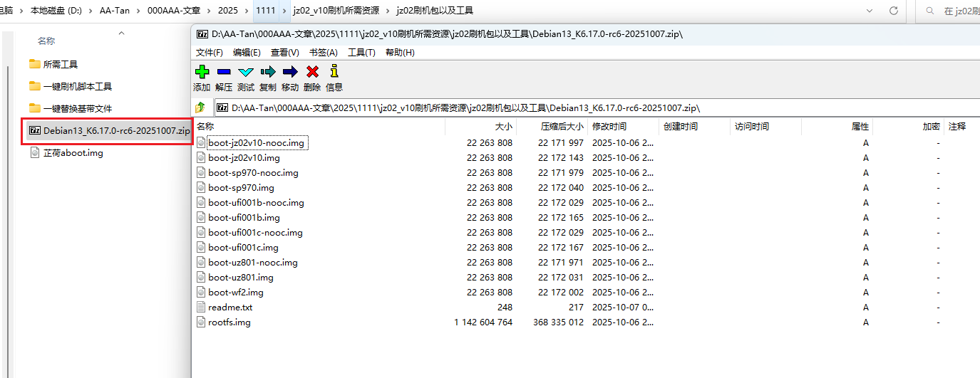Expand the chevron after jz02_v10刷机所需资源 breadcrumb

point(388,11)
